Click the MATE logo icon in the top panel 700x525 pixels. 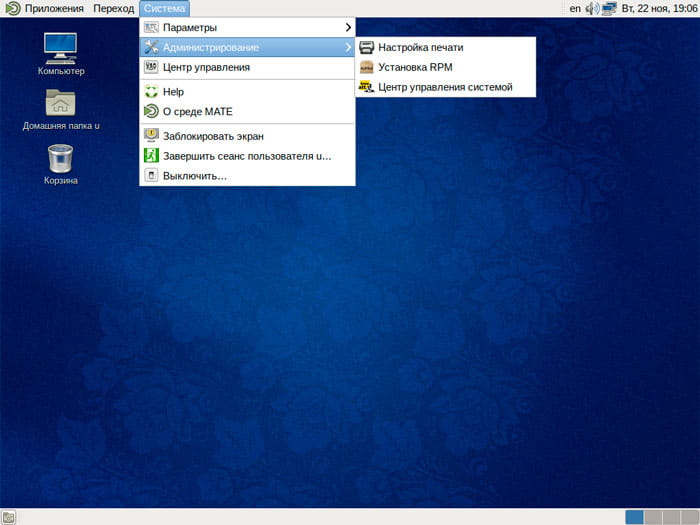(12, 8)
